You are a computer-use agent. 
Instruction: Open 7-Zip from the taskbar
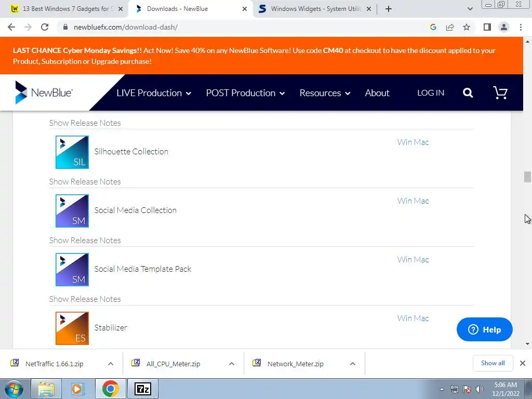coord(142,389)
